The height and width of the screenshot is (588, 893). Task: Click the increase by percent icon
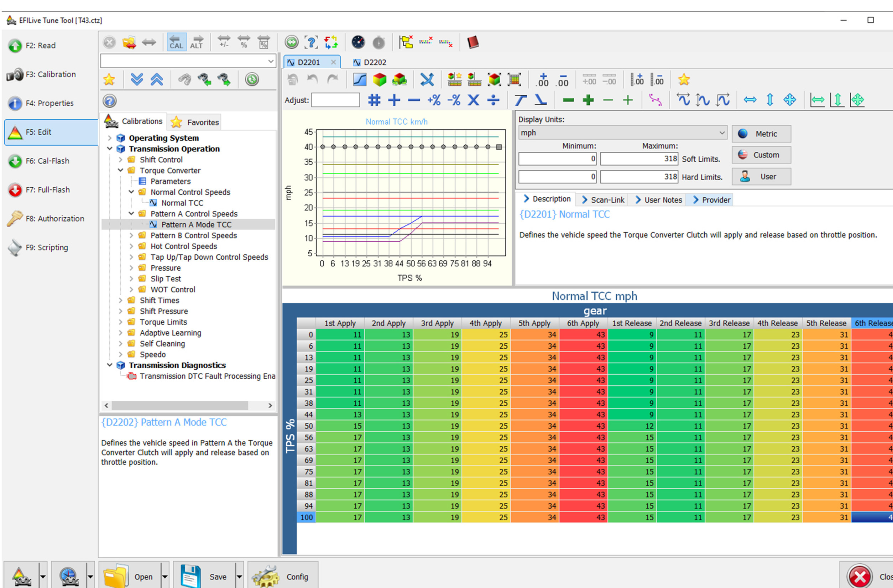coord(434,100)
